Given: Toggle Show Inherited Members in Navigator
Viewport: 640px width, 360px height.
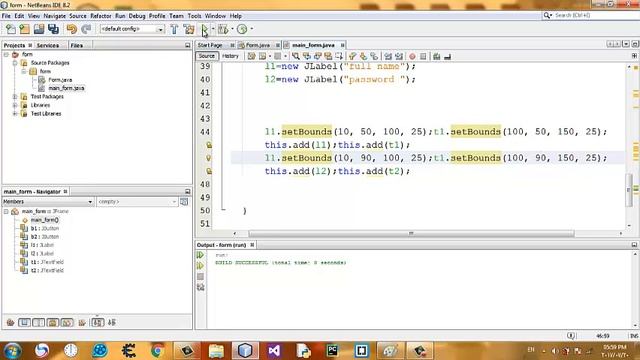Looking at the screenshot, I should (x=11, y=322).
